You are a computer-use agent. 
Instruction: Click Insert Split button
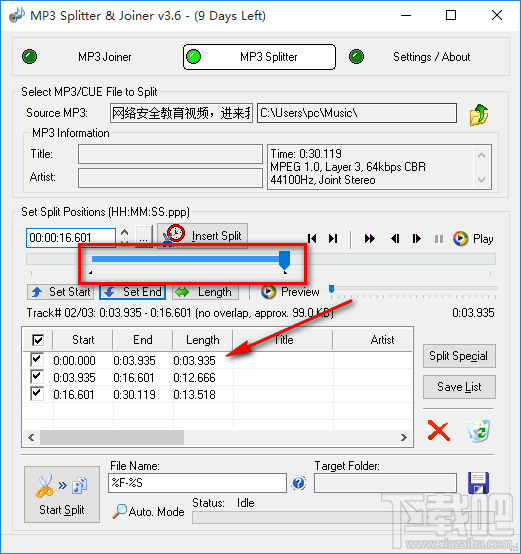(x=202, y=236)
